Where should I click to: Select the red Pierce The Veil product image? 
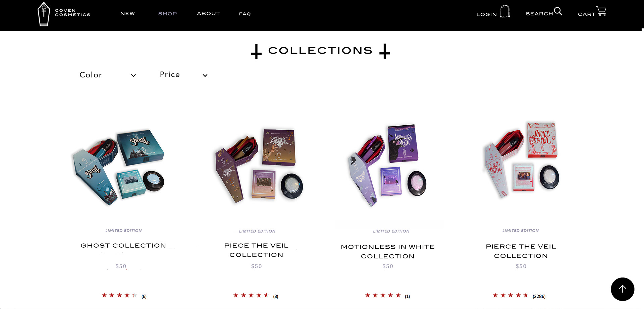(x=521, y=160)
